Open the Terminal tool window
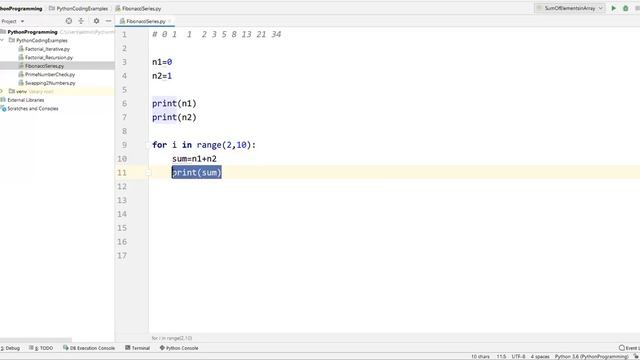 (x=138, y=348)
